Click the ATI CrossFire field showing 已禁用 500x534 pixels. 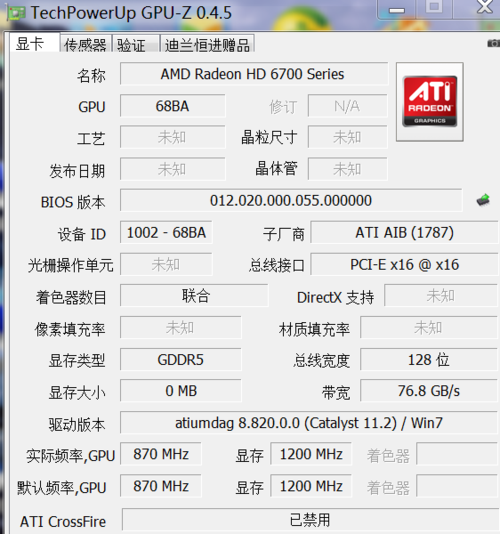pos(310,519)
